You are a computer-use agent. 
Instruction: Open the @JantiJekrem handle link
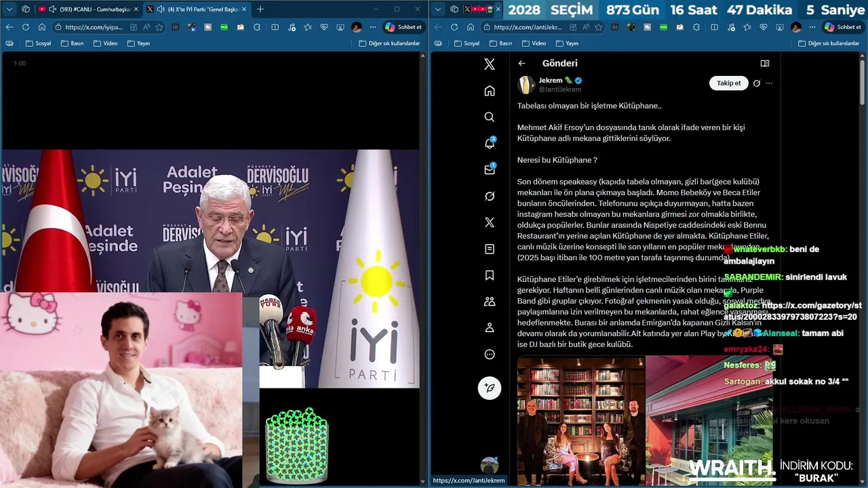point(560,89)
